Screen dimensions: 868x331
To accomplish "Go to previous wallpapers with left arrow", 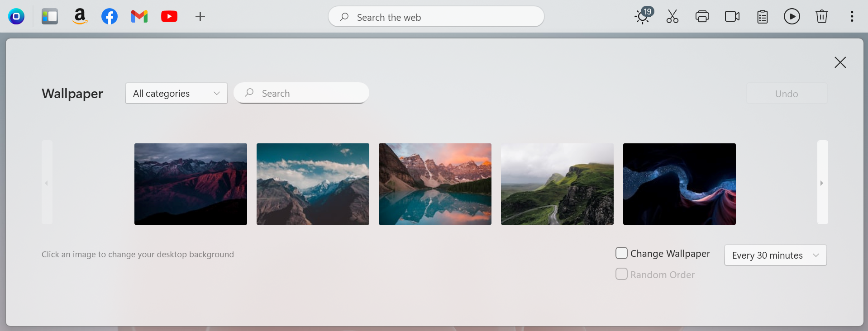I will 47,183.
